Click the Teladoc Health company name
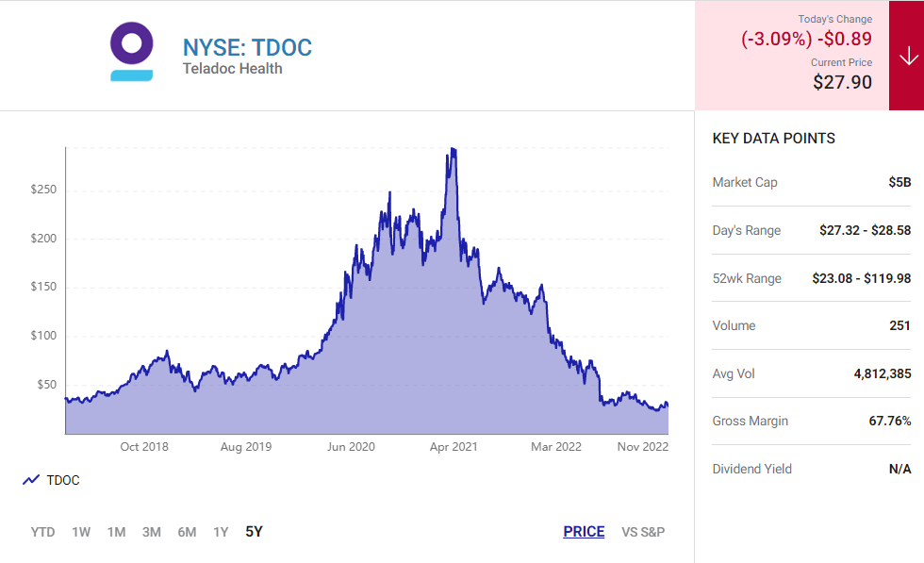 tap(232, 69)
